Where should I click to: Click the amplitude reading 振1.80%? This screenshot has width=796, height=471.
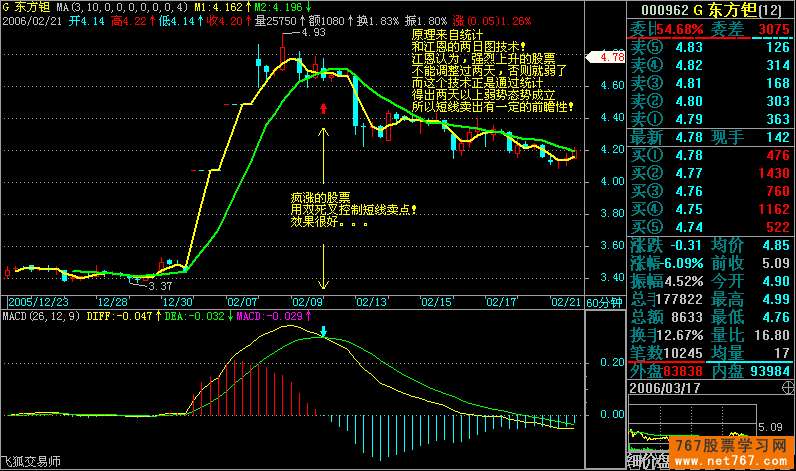(x=426, y=21)
